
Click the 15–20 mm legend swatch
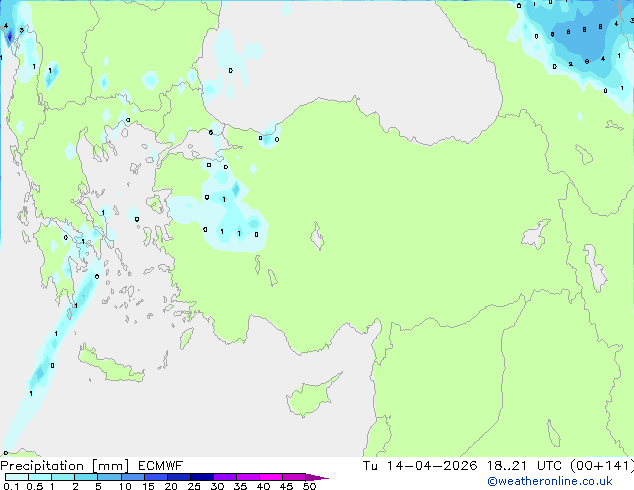pyautogui.click(x=155, y=477)
